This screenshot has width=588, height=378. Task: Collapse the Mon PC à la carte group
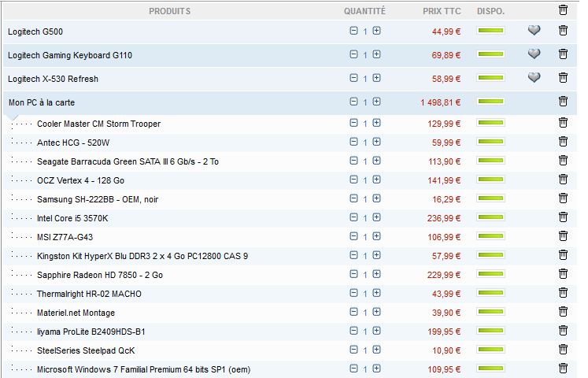(41, 102)
